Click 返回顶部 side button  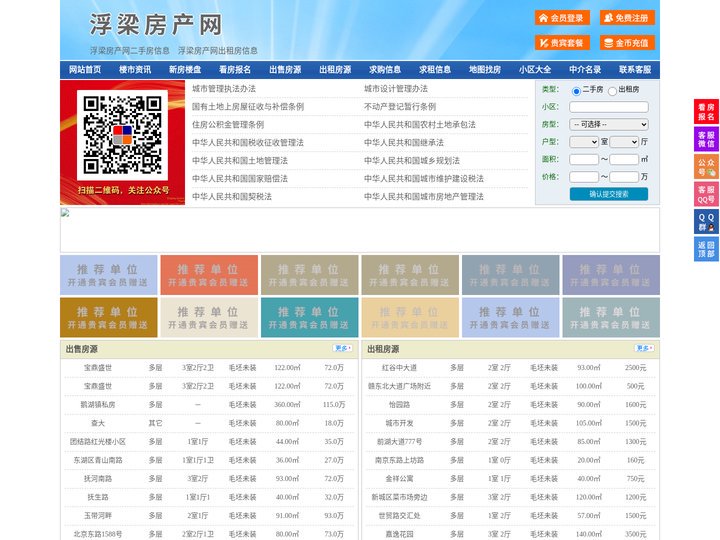(x=706, y=249)
